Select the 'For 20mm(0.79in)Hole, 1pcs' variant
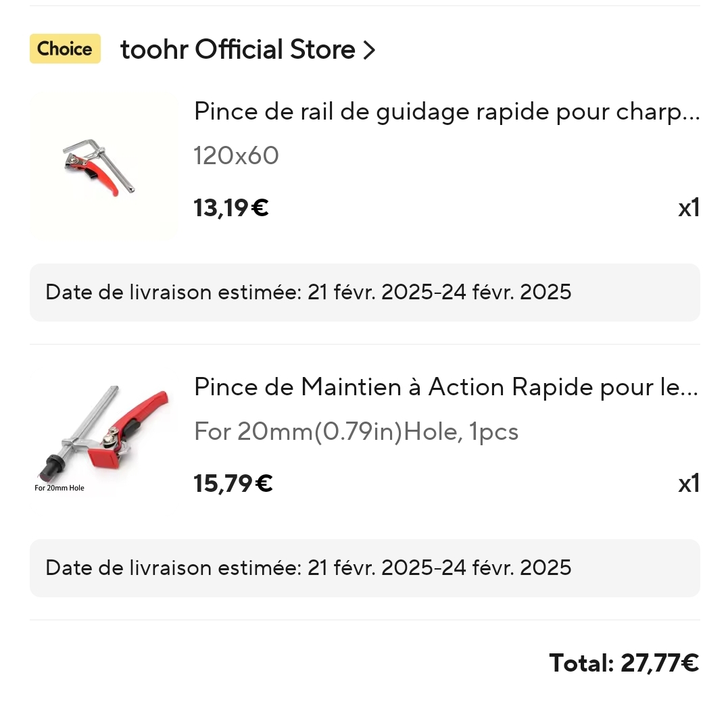The width and height of the screenshot is (728, 702). (x=356, y=432)
